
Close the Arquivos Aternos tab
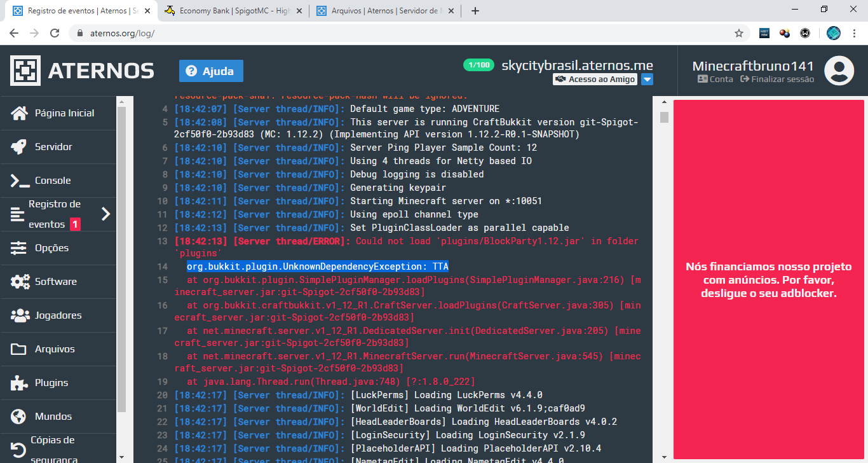pyautogui.click(x=451, y=11)
